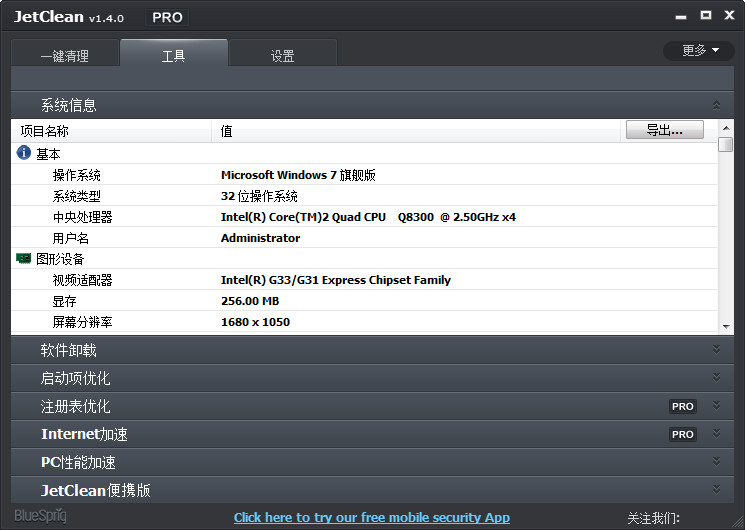This screenshot has height=530, width=745.
Task: Click the 32 位操作系统 value
Action: 259,196
